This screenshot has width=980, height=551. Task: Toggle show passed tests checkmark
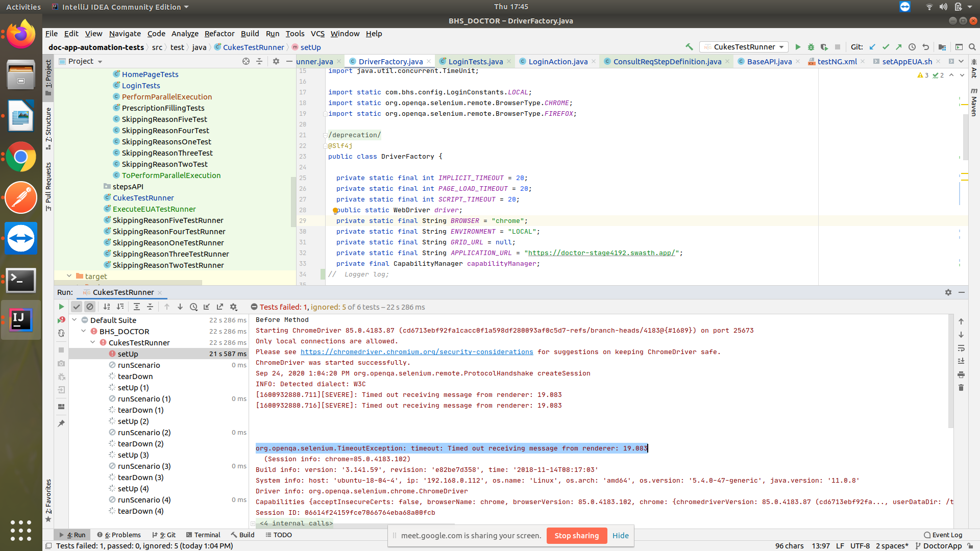pyautogui.click(x=77, y=307)
